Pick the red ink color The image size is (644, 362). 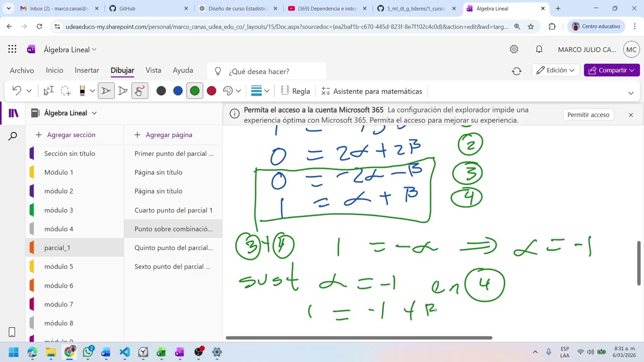tap(211, 91)
